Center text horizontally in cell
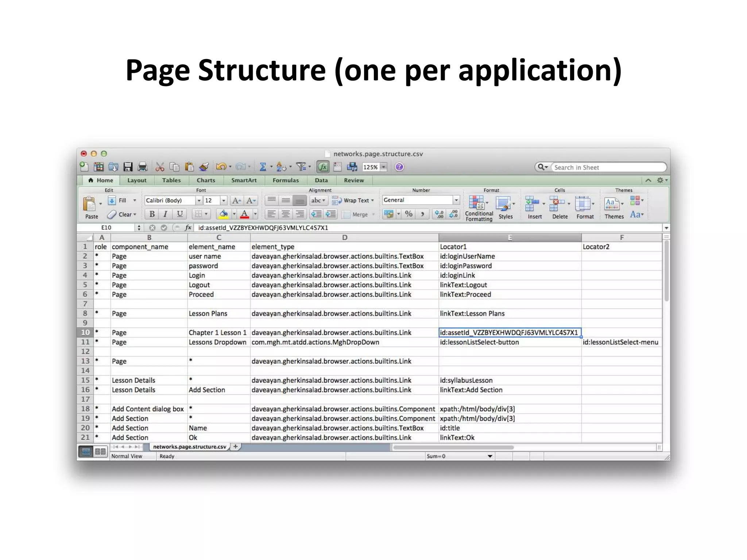Viewport: 747px width, 560px height. [286, 214]
